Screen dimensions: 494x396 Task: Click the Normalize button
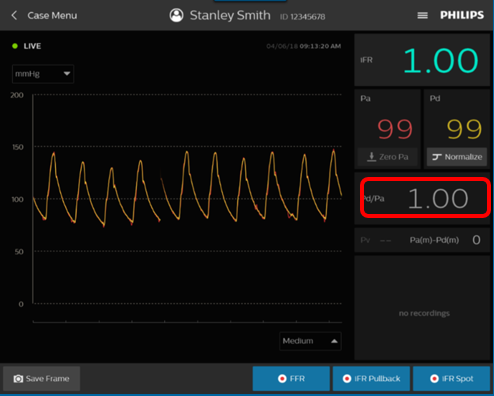click(457, 157)
